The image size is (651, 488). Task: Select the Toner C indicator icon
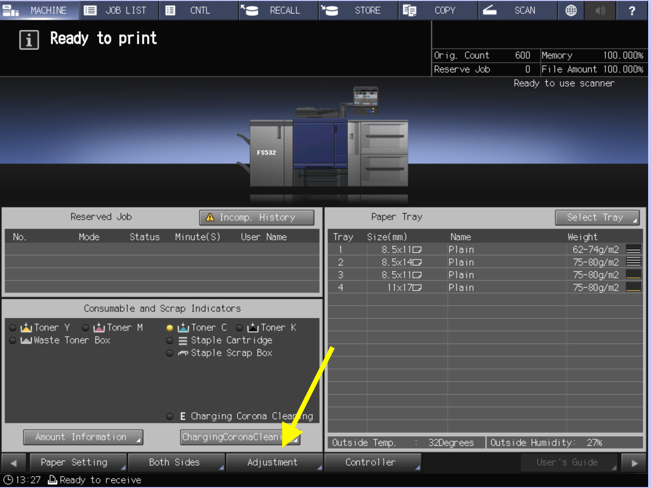(182, 328)
